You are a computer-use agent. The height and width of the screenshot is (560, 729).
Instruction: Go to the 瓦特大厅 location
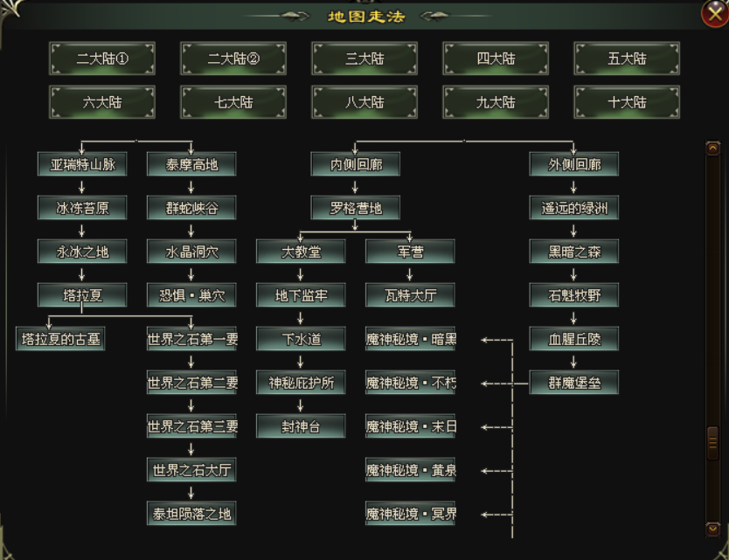click(410, 295)
